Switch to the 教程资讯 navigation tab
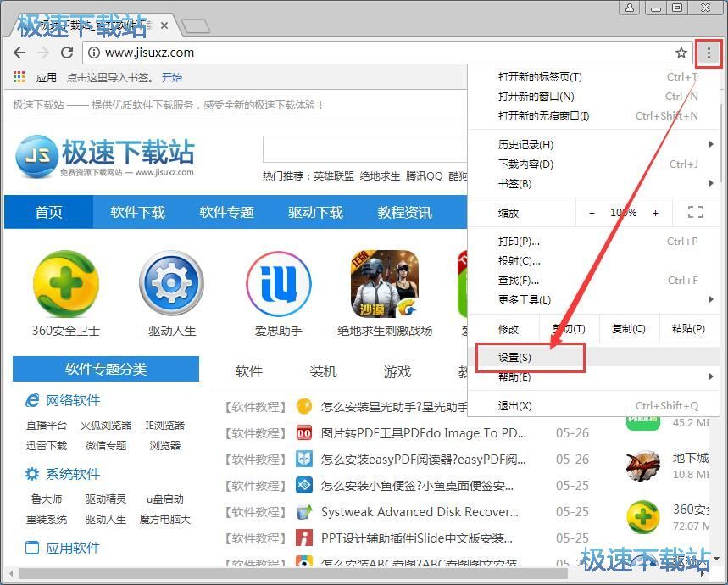Image resolution: width=728 pixels, height=585 pixels. [x=404, y=212]
